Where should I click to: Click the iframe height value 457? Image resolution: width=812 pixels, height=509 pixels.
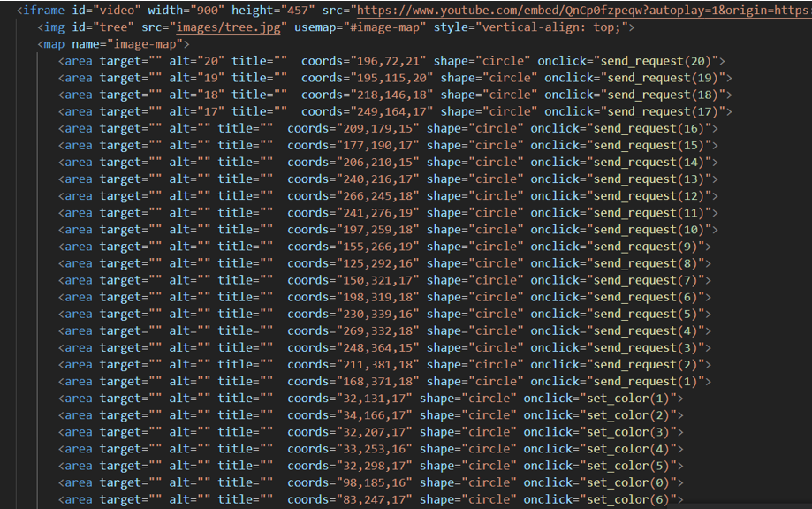coord(298,11)
